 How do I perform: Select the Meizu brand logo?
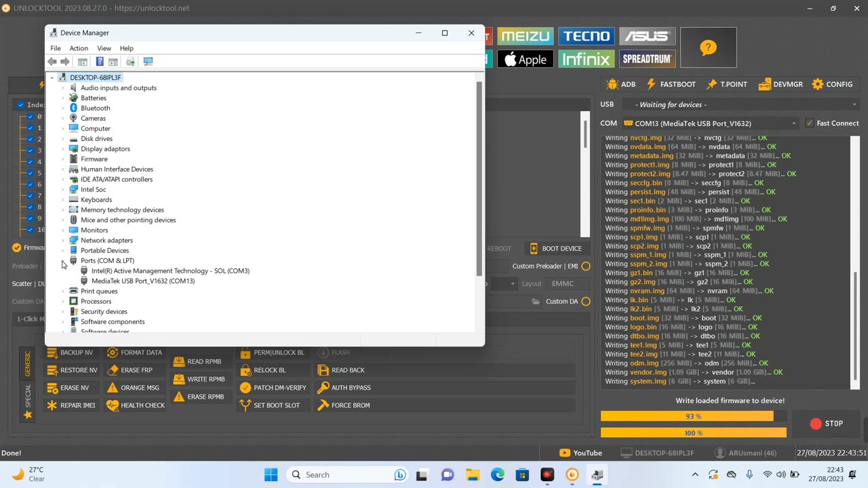[526, 37]
